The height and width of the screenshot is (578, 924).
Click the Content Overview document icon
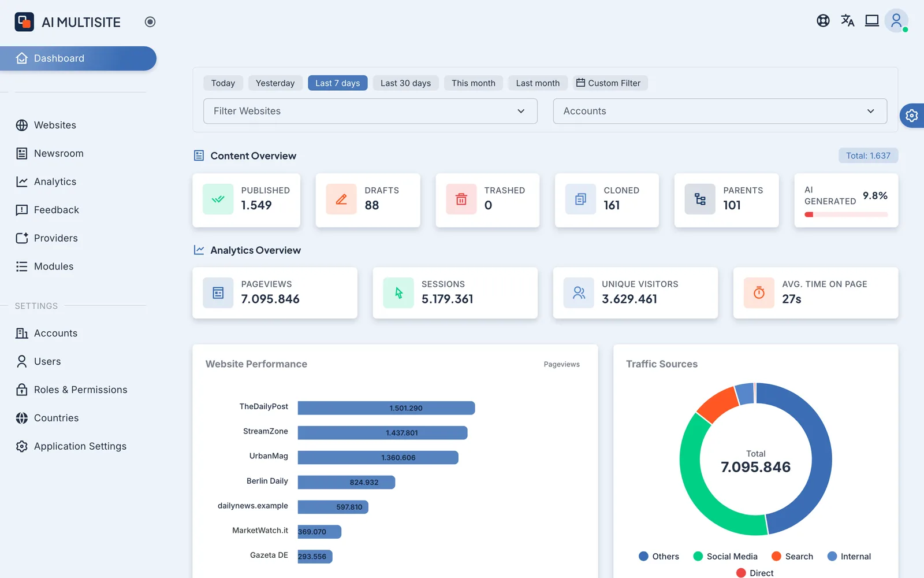pyautogui.click(x=199, y=155)
